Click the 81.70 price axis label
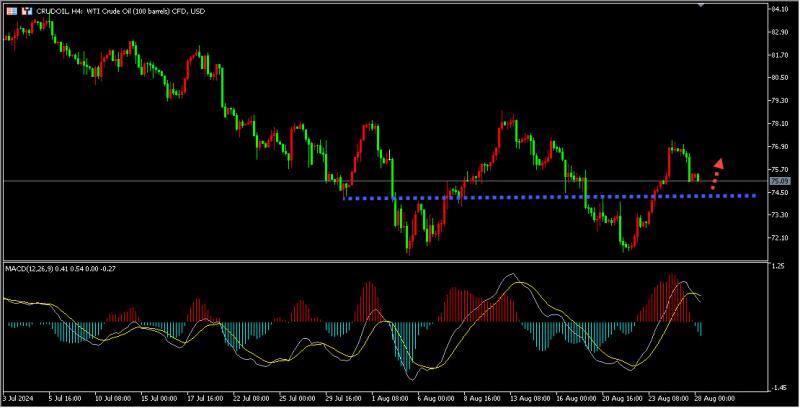 point(780,55)
